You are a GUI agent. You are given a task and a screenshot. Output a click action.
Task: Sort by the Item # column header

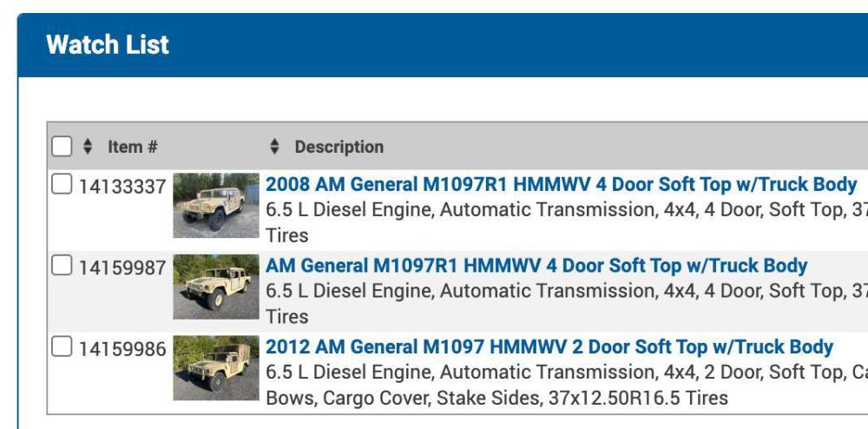(x=132, y=147)
